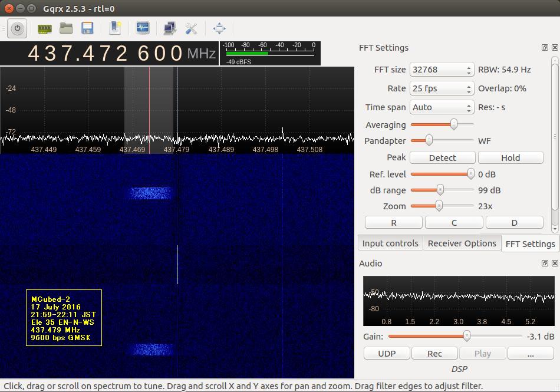Click the -3.1 dB gain value
Screen dimensions: 560x392
(x=541, y=337)
